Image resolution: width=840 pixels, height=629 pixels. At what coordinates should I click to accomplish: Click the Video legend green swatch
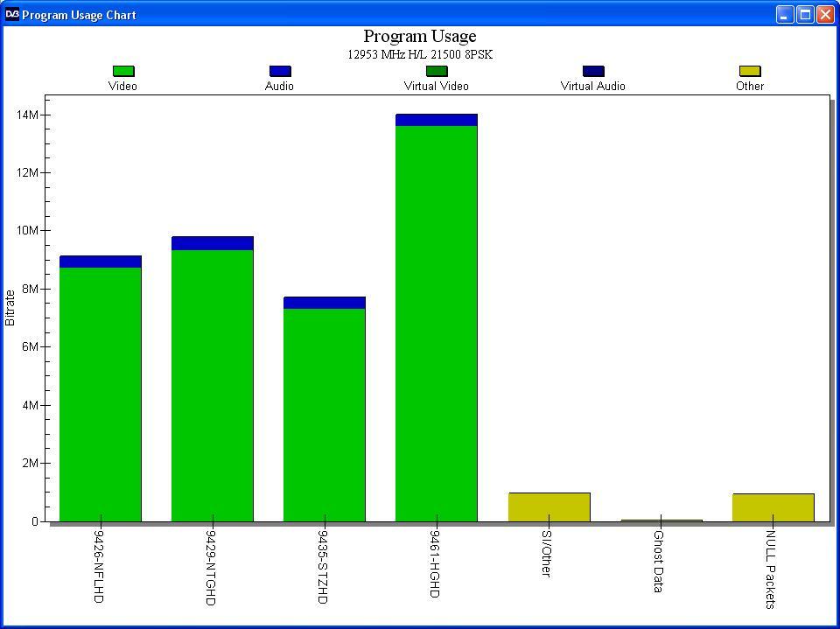(x=123, y=71)
